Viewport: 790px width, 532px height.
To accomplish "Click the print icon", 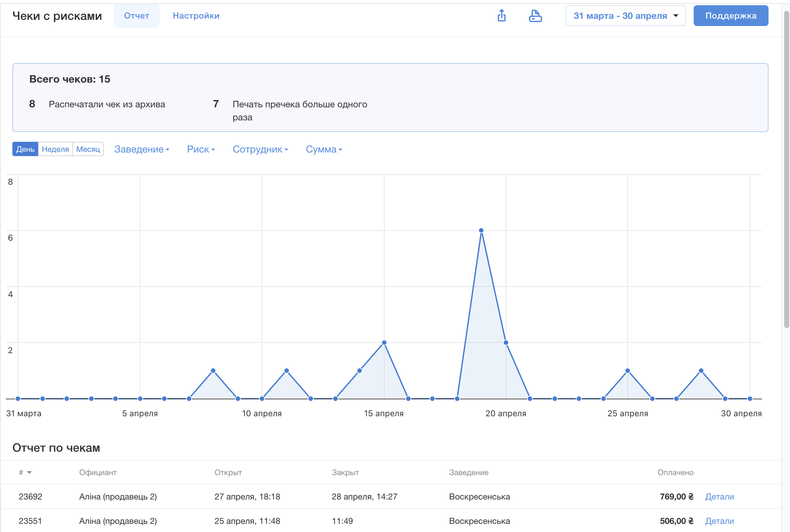I will (535, 16).
